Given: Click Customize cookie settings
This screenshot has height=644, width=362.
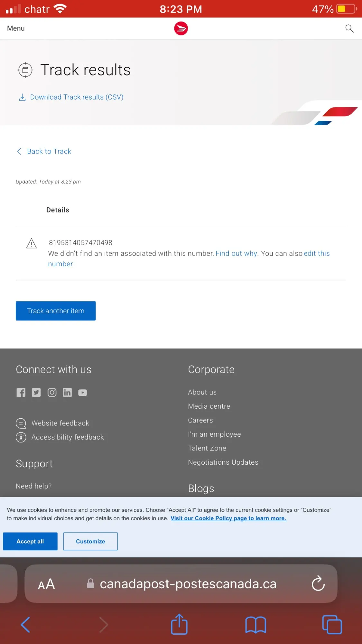Looking at the screenshot, I should (90, 541).
